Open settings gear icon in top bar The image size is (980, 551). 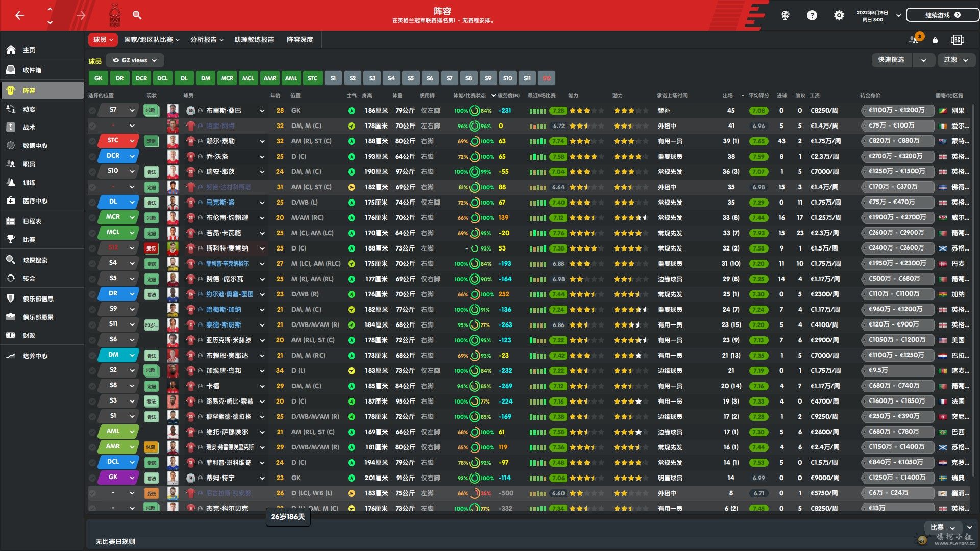(839, 15)
